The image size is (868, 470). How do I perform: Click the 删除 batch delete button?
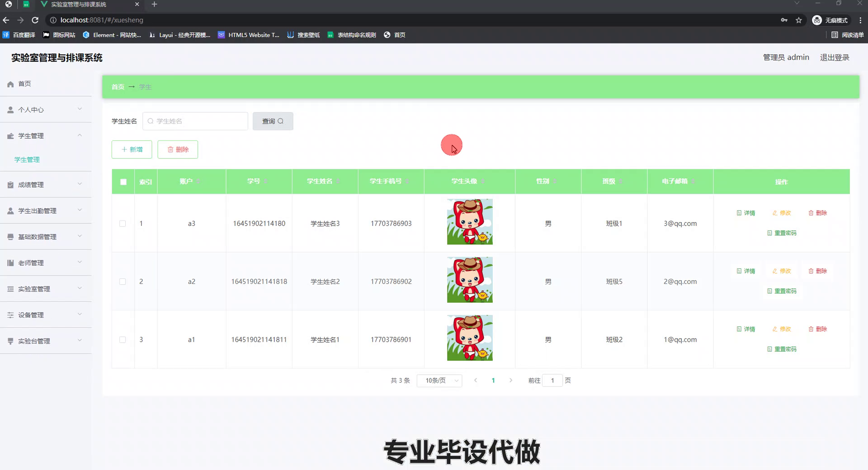coord(178,150)
